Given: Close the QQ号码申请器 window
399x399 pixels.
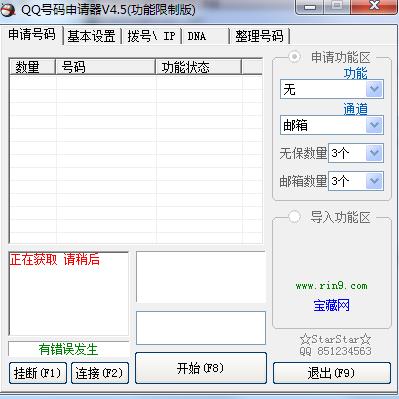Looking at the screenshot, I should (374, 7).
